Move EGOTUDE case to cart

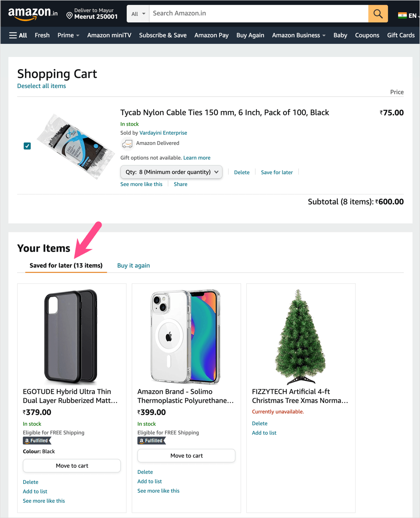(72, 466)
